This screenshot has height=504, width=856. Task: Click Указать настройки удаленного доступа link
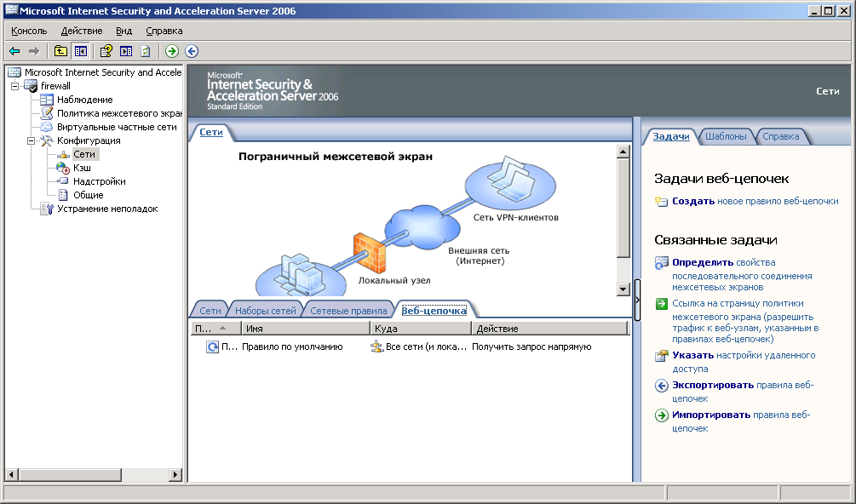744,362
